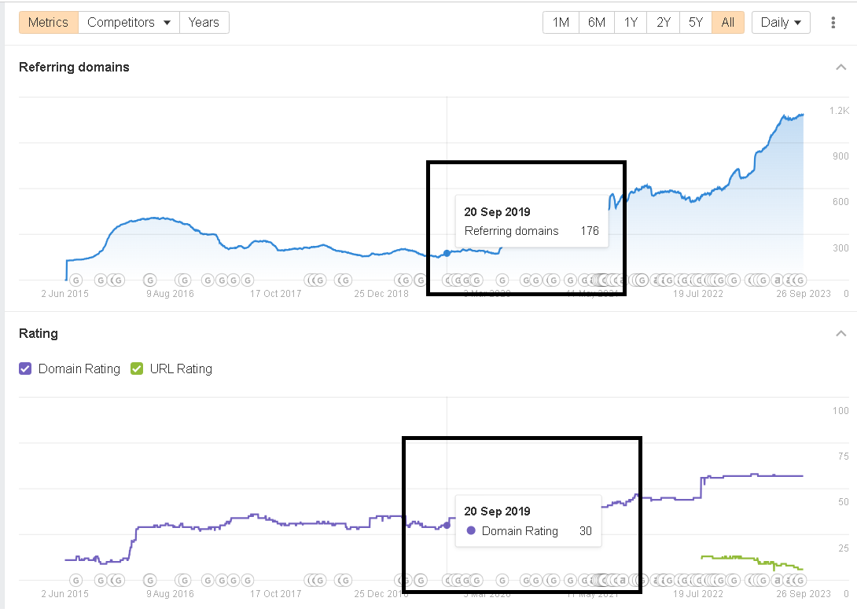Image resolution: width=857 pixels, height=616 pixels.
Task: Toggle the Domain Rating checkbox
Action: [x=25, y=368]
